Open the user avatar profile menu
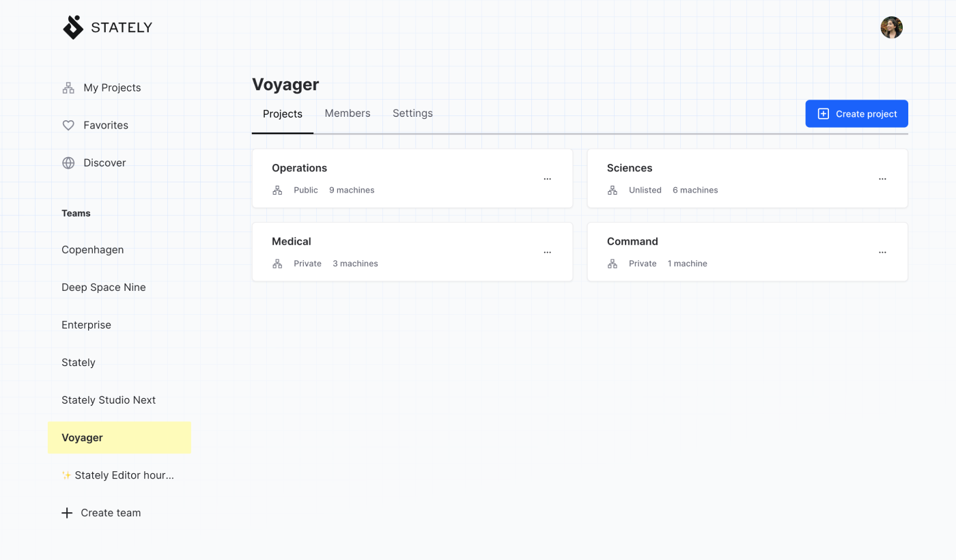 (891, 27)
